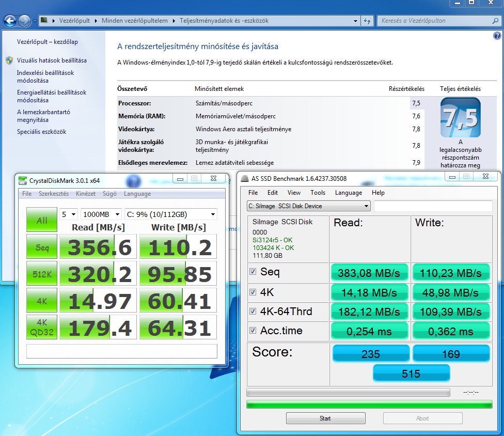
Task: Open CrystalDiskMark Kinézet menu
Action: [86, 194]
